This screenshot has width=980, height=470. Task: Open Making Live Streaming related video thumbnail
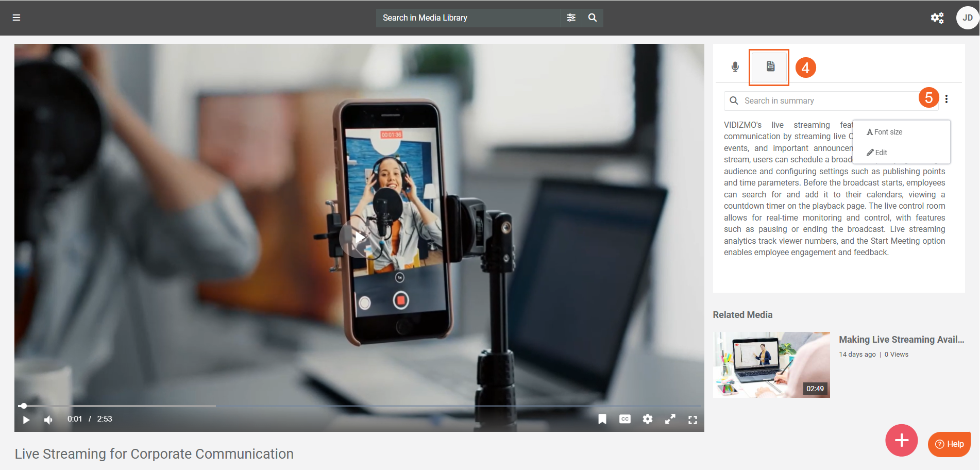(771, 364)
